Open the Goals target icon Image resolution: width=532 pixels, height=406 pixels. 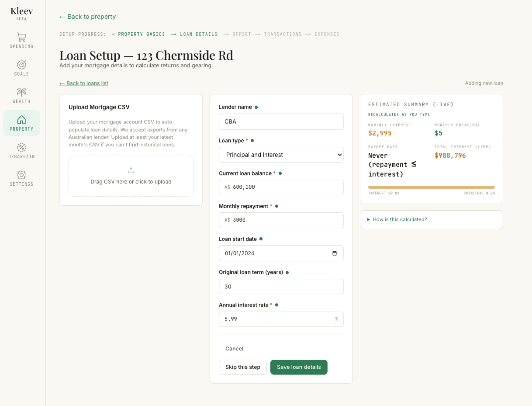click(x=22, y=65)
